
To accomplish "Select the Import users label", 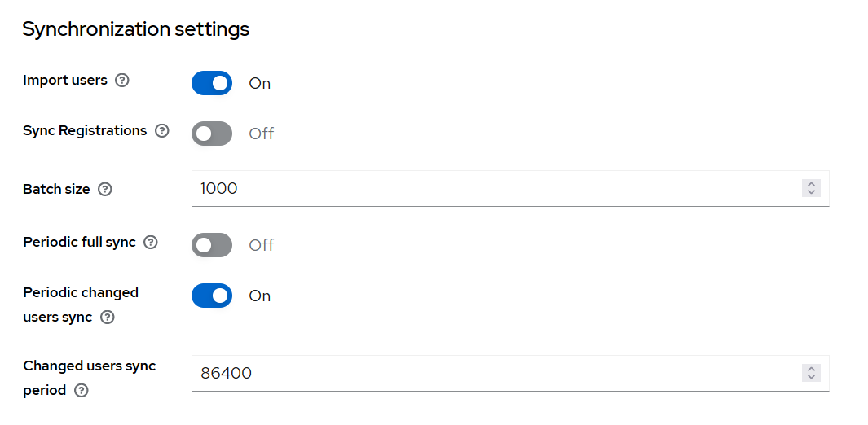I will [65, 81].
